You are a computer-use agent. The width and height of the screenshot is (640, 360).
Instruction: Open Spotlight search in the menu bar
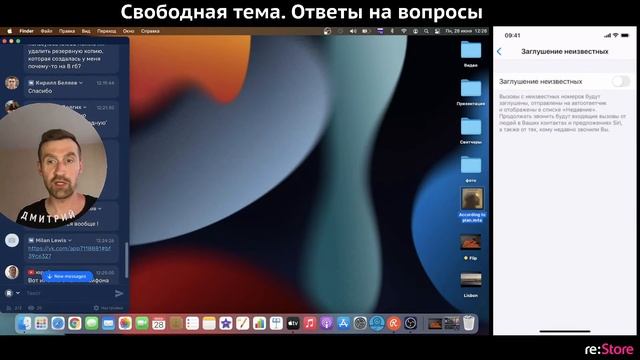426,31
